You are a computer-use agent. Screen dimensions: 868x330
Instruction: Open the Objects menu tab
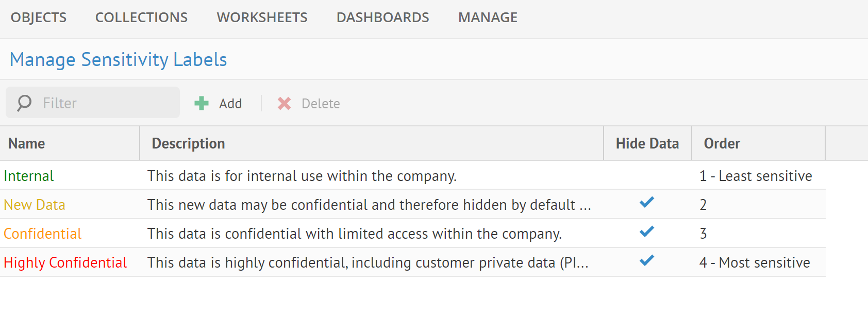click(x=39, y=18)
